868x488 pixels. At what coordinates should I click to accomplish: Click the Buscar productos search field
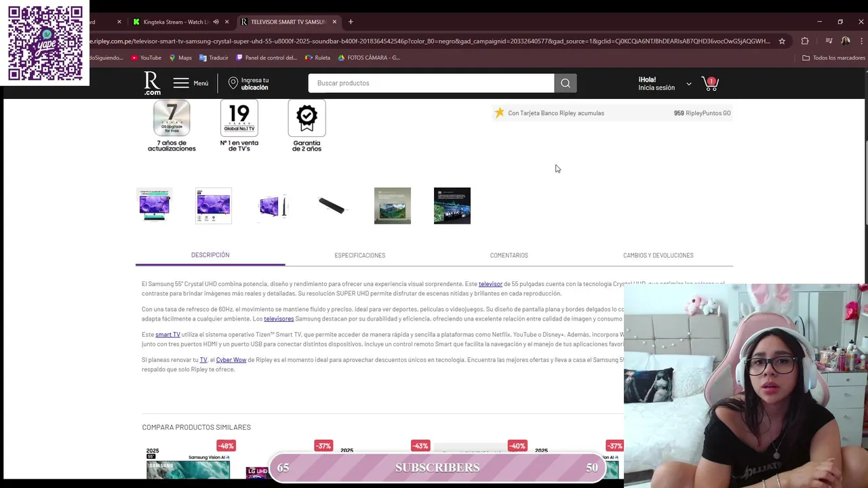pos(431,83)
